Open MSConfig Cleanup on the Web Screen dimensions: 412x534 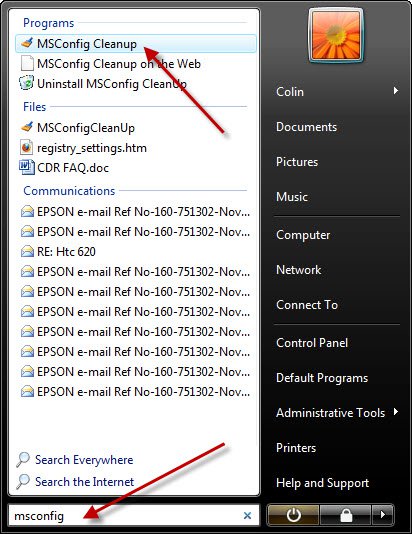pyautogui.click(x=118, y=64)
